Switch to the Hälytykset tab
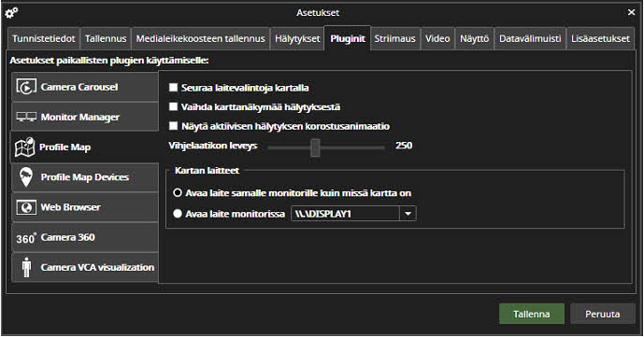 coord(297,39)
